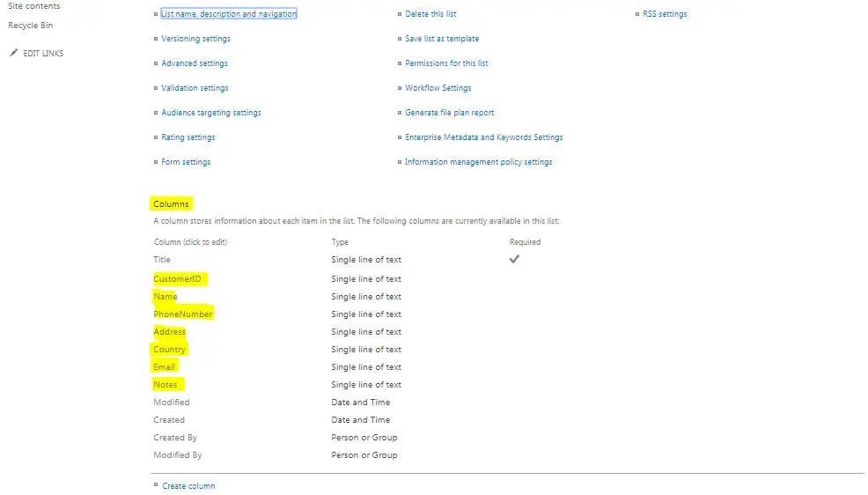Open the Recycle Bin
Viewport: 868px width, 495px height.
[x=31, y=26]
